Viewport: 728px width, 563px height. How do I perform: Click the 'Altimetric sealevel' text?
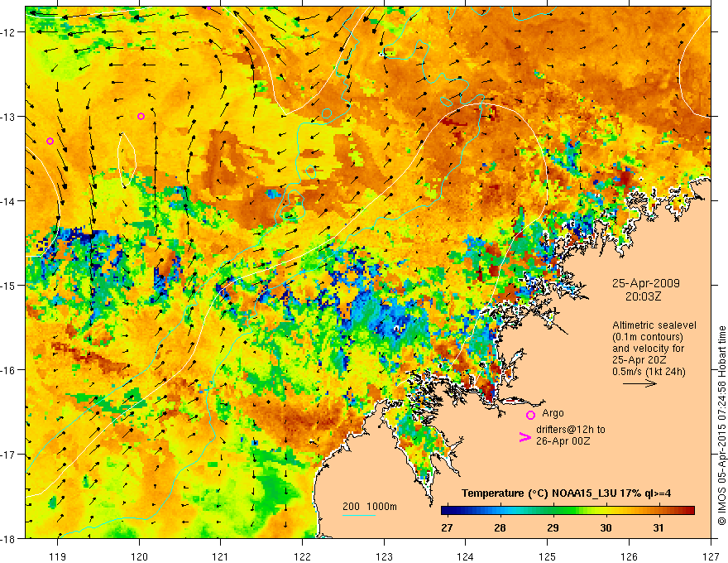point(654,325)
